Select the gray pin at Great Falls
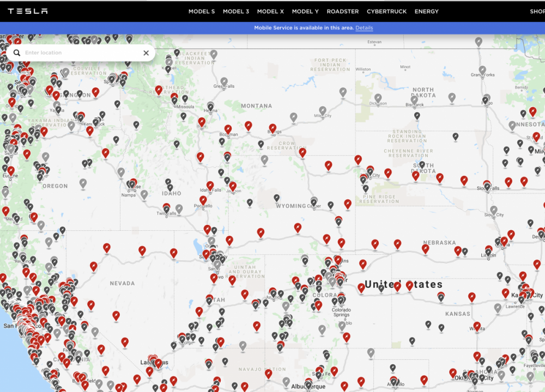The width and height of the screenshot is (545, 392). click(x=224, y=81)
